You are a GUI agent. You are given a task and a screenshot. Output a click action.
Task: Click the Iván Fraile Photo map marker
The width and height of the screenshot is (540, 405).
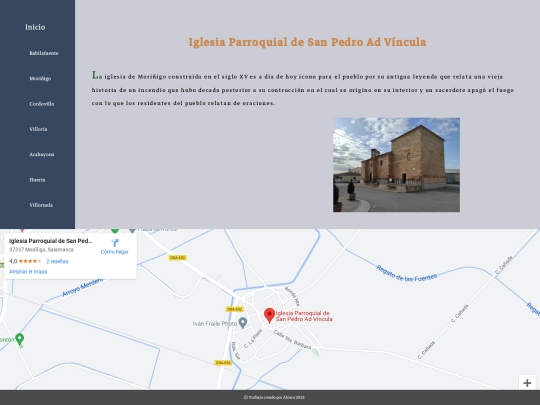coord(243,323)
